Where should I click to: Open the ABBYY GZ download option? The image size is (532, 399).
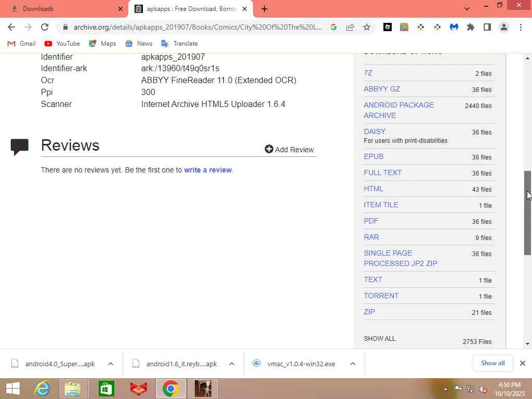click(382, 89)
